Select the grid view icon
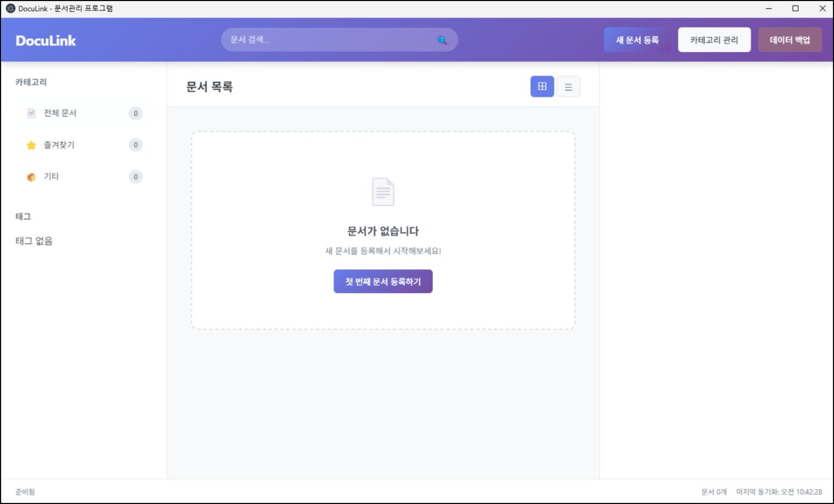 click(x=541, y=86)
